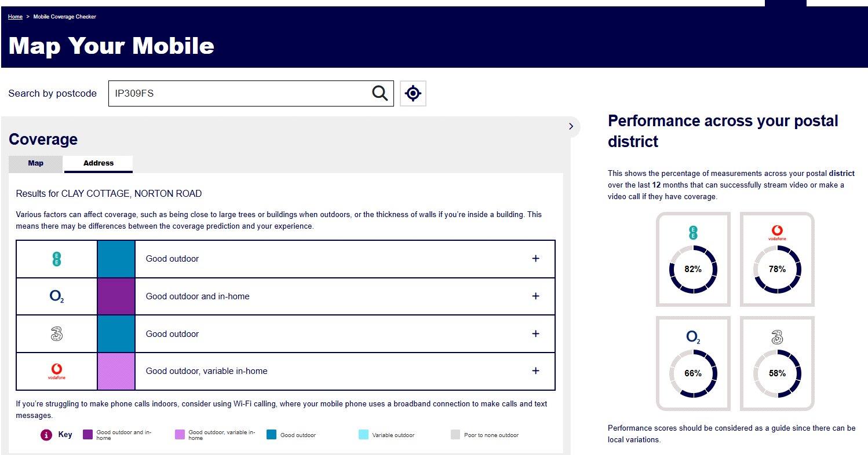Screen dimensions: 868x455
Task: Click the 'Key' legend label
Action: 65,434
